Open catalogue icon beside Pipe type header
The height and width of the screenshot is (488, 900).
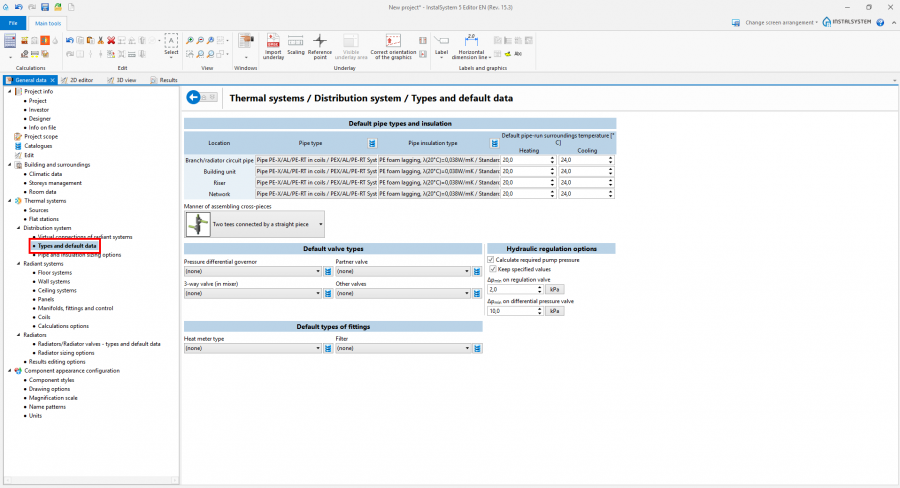tap(372, 143)
